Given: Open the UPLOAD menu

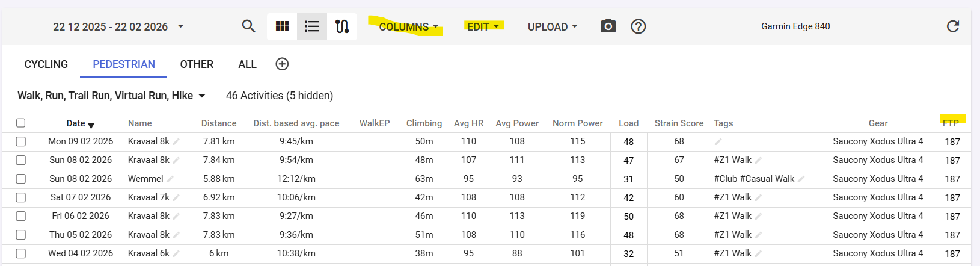Looking at the screenshot, I should 552,27.
